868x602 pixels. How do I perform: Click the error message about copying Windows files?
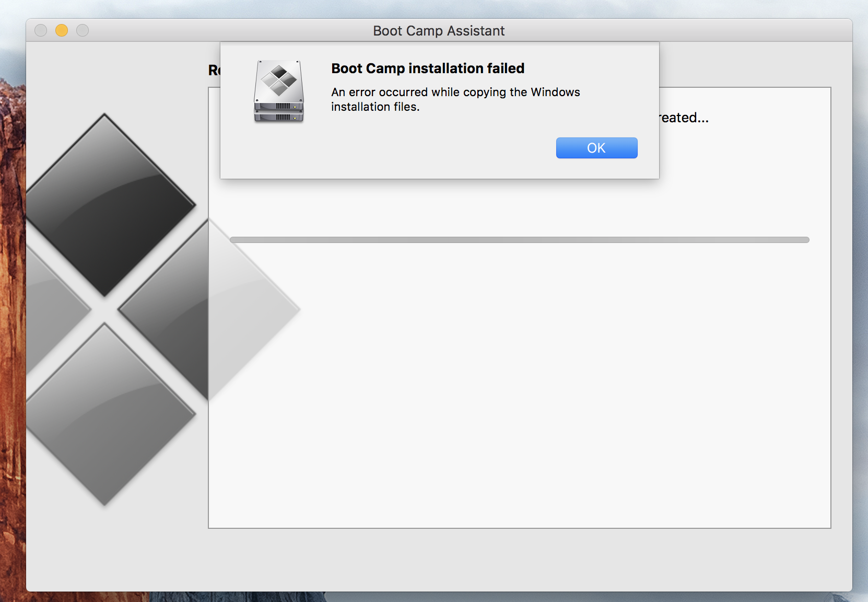click(455, 99)
